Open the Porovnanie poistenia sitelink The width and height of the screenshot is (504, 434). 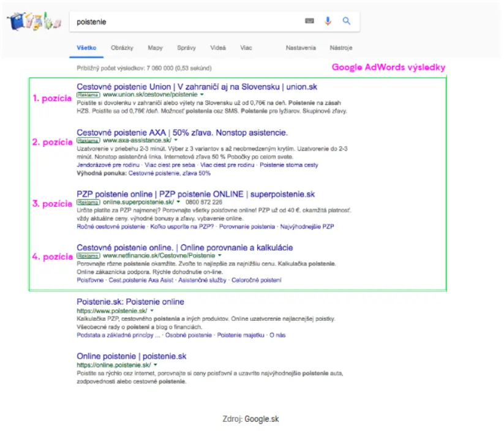click(247, 226)
